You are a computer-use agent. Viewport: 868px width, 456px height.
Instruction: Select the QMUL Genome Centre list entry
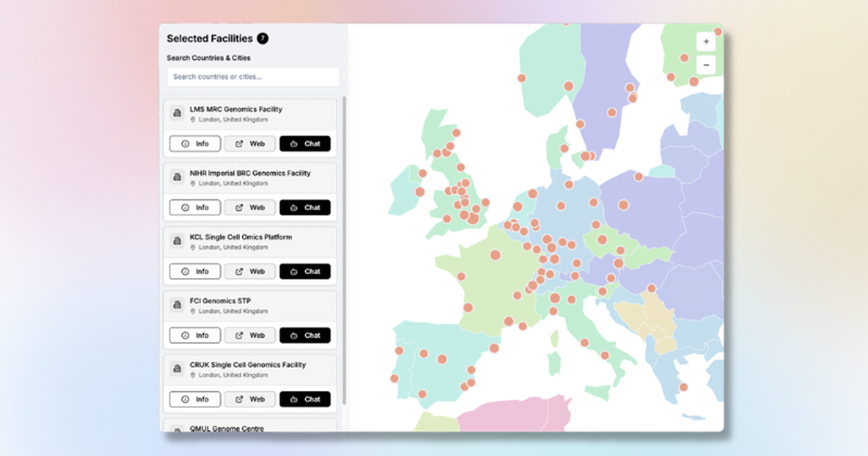coord(250,426)
